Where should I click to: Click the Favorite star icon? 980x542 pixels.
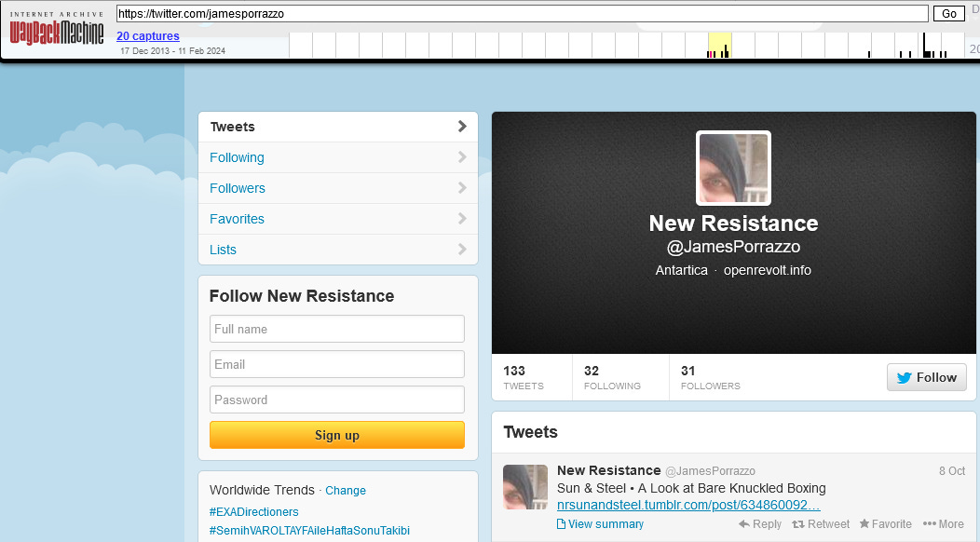[864, 523]
